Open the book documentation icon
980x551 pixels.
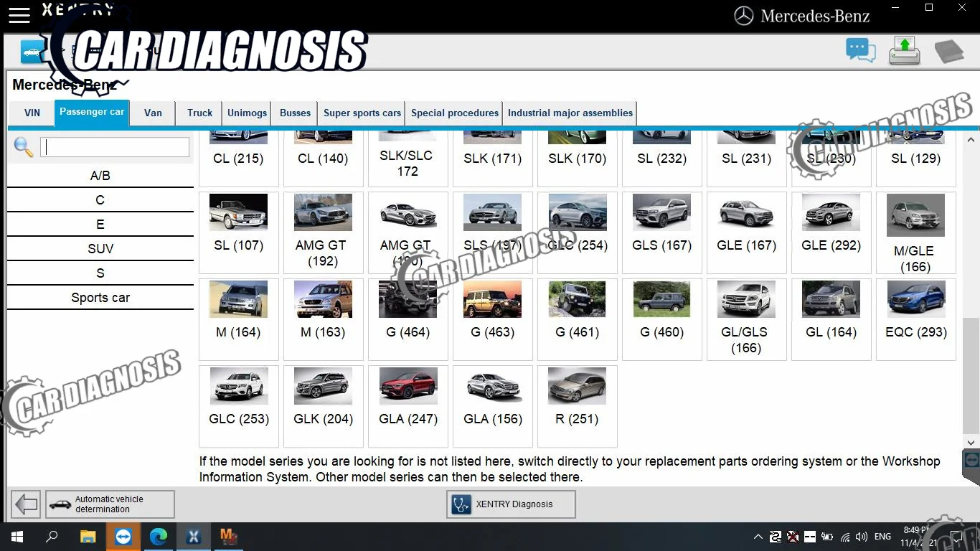coord(948,52)
